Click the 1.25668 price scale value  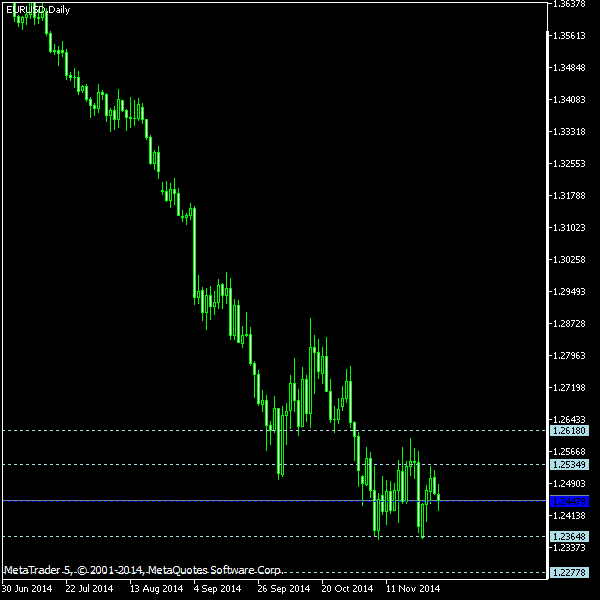click(x=569, y=452)
